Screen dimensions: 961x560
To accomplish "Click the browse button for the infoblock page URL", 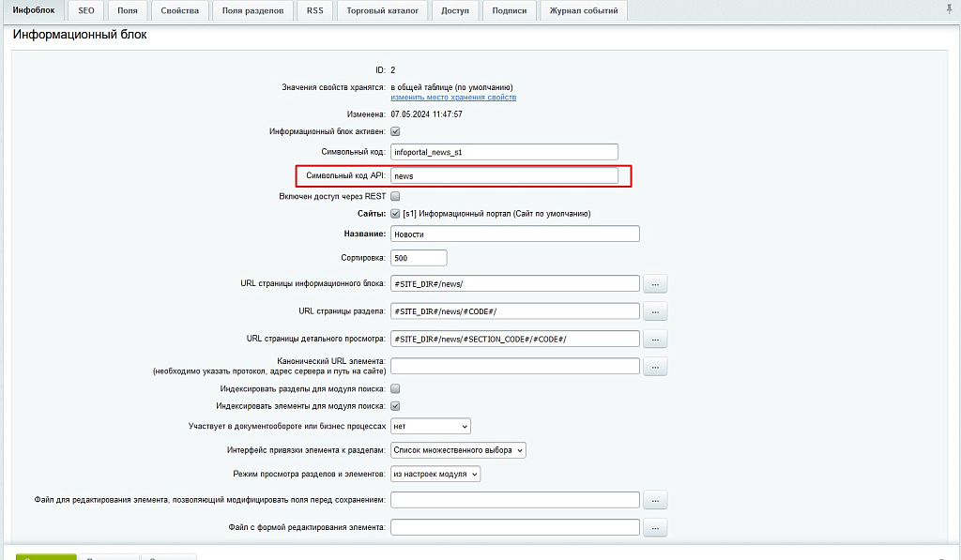I will 654,284.
